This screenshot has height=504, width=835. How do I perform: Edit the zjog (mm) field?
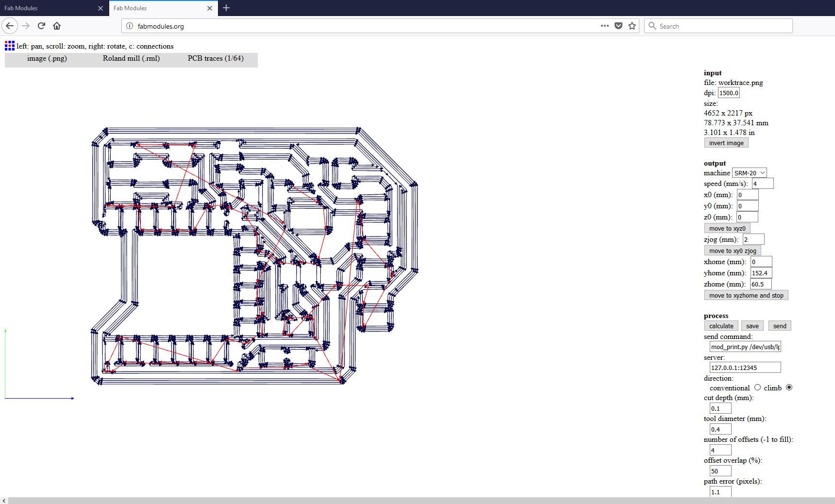(753, 239)
